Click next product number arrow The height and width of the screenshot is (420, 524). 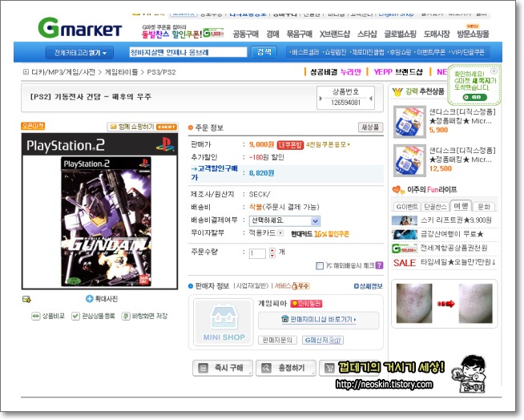(x=371, y=99)
